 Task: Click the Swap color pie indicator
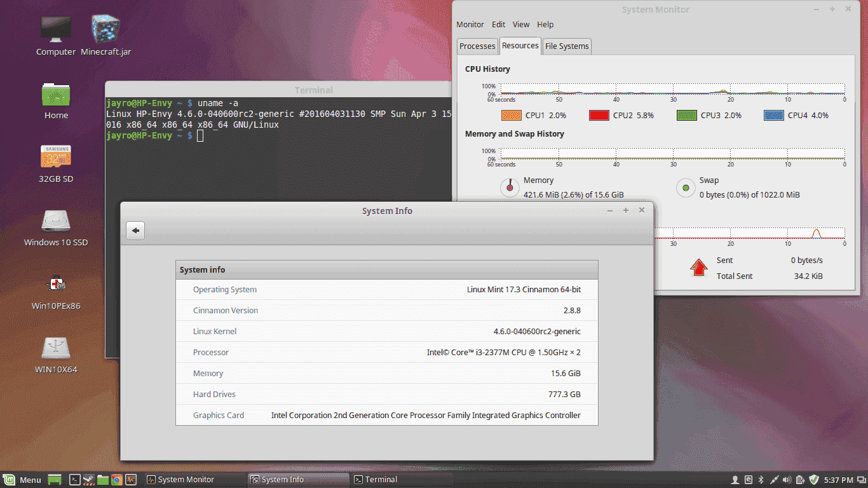point(686,187)
